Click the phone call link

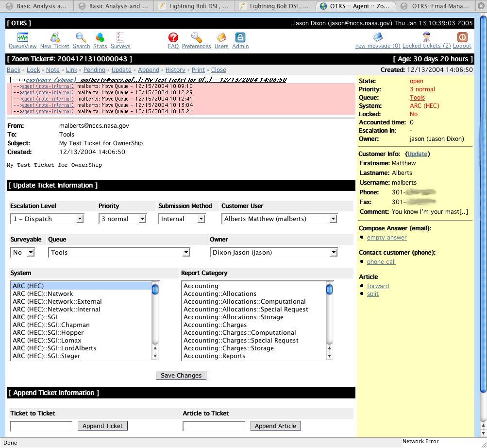click(x=381, y=262)
